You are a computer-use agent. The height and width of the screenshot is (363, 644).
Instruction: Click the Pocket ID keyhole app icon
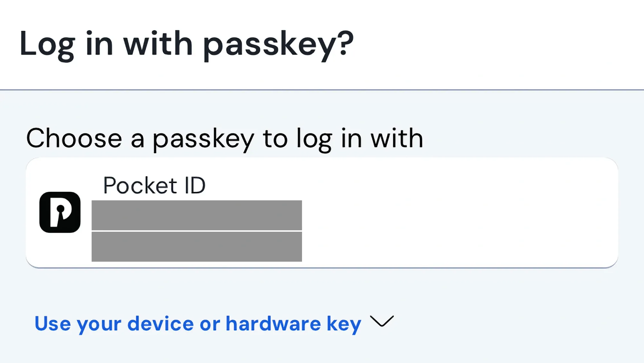pos(60,212)
